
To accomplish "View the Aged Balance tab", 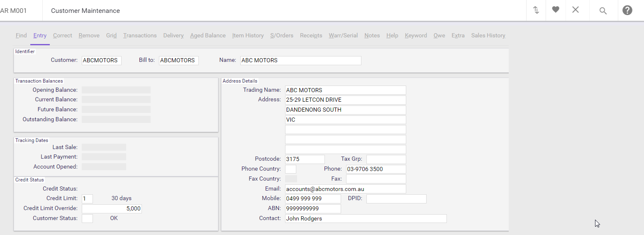I will [208, 35].
